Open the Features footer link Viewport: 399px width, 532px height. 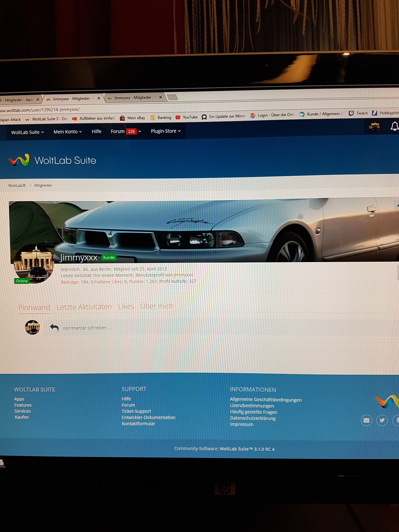tap(23, 405)
